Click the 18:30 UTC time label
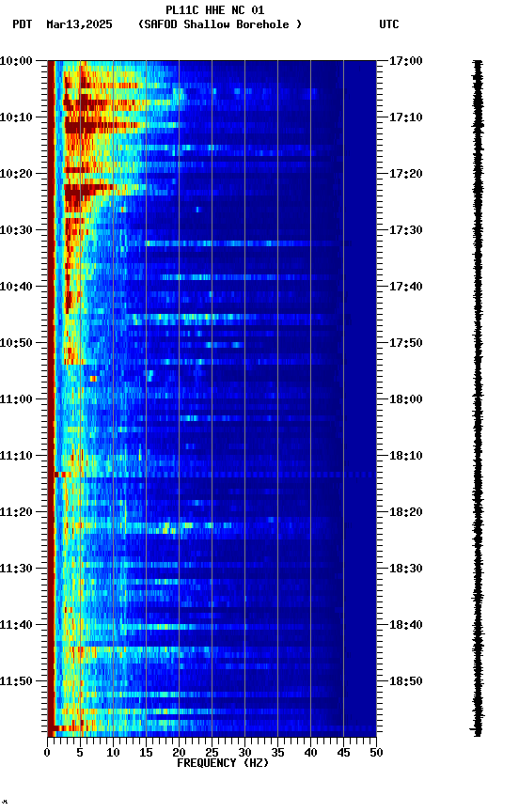 [x=406, y=569]
